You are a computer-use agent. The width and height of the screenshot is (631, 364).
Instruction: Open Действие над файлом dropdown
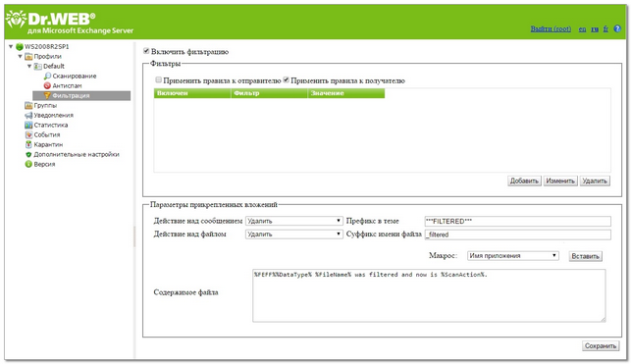pos(294,234)
